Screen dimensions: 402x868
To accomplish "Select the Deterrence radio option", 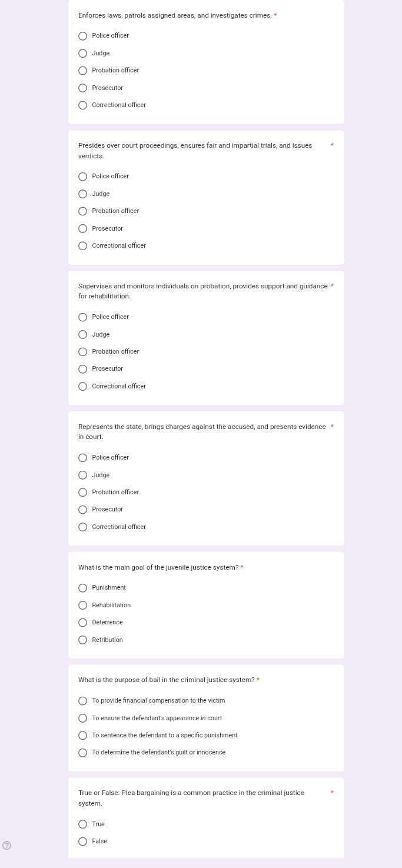I will 83,623.
